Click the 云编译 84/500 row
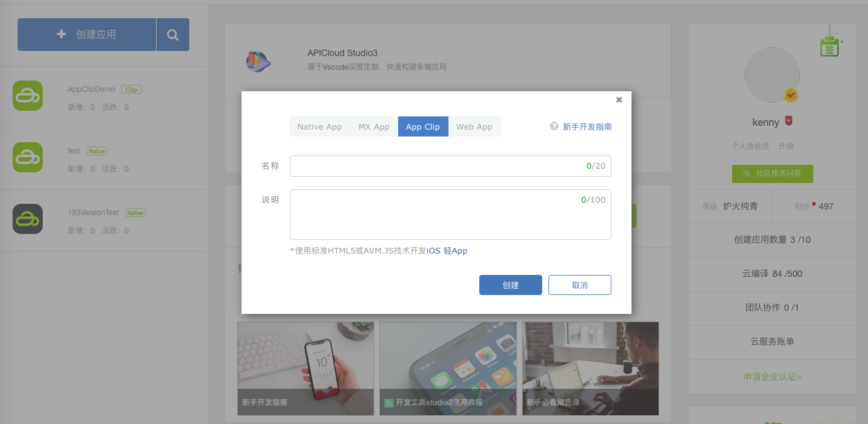The height and width of the screenshot is (424, 868). click(x=772, y=274)
